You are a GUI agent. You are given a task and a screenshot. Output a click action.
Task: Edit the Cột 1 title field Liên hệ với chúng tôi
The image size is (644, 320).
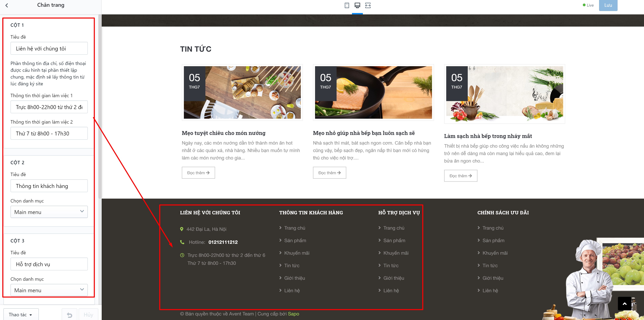coord(49,48)
